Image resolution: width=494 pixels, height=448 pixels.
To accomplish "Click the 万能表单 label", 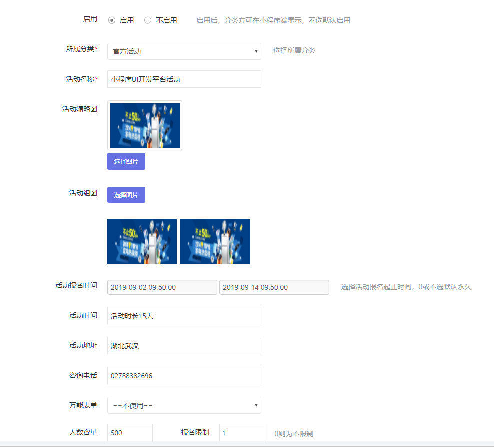I will 83,405.
